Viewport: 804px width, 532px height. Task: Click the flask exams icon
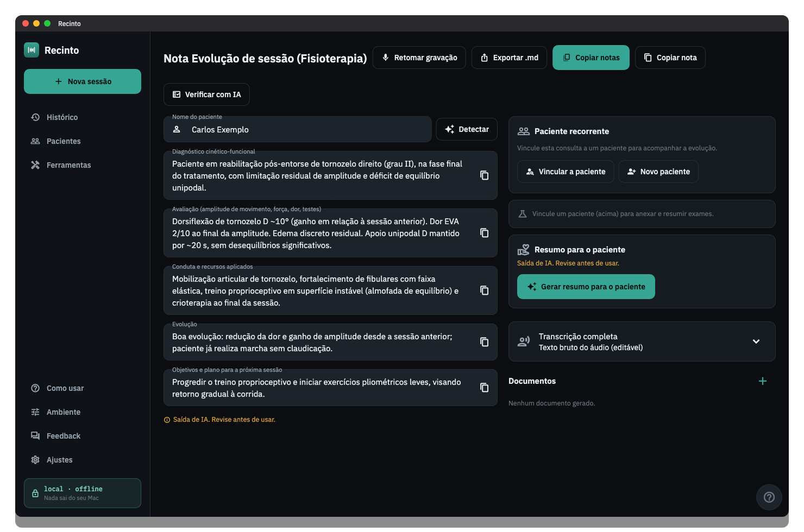[x=523, y=214]
